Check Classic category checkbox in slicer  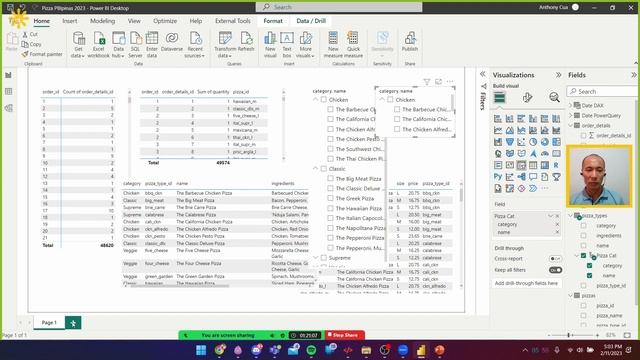(324, 169)
